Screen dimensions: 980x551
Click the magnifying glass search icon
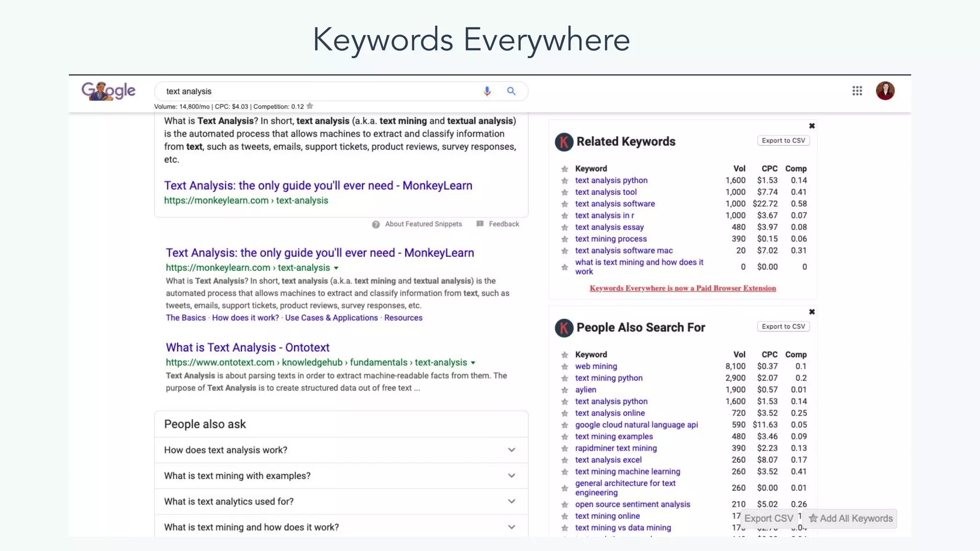(511, 91)
